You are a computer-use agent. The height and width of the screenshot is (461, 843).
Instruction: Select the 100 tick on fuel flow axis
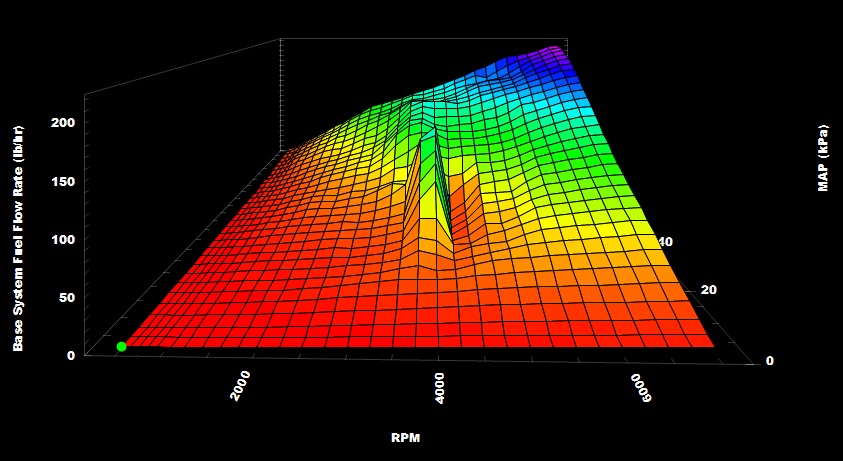click(x=62, y=239)
